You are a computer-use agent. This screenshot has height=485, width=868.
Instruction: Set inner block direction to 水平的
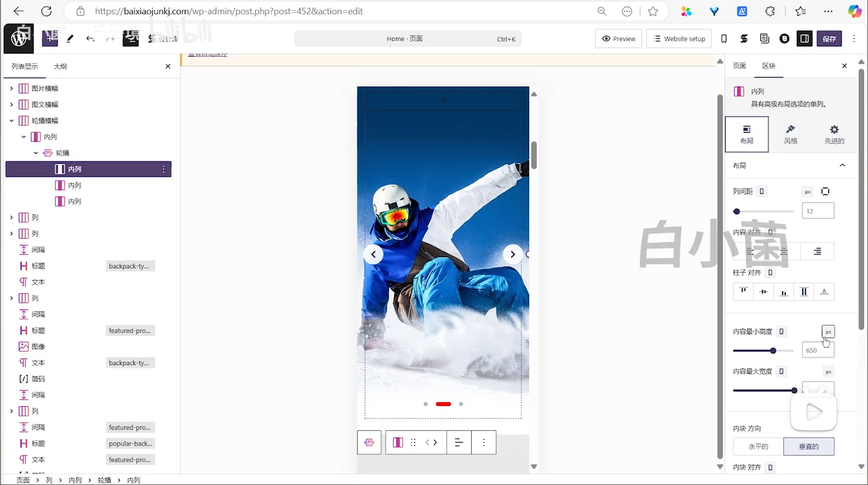coord(758,446)
